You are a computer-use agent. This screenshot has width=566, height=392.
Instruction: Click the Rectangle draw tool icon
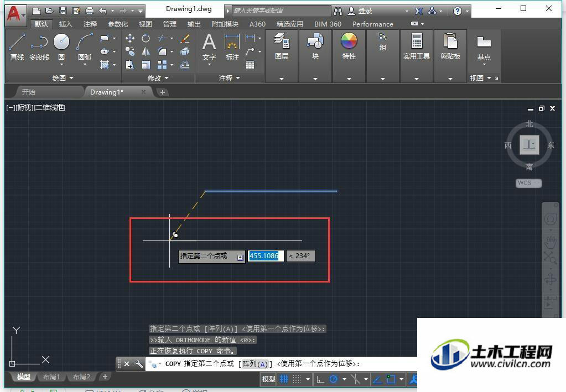pos(105,38)
